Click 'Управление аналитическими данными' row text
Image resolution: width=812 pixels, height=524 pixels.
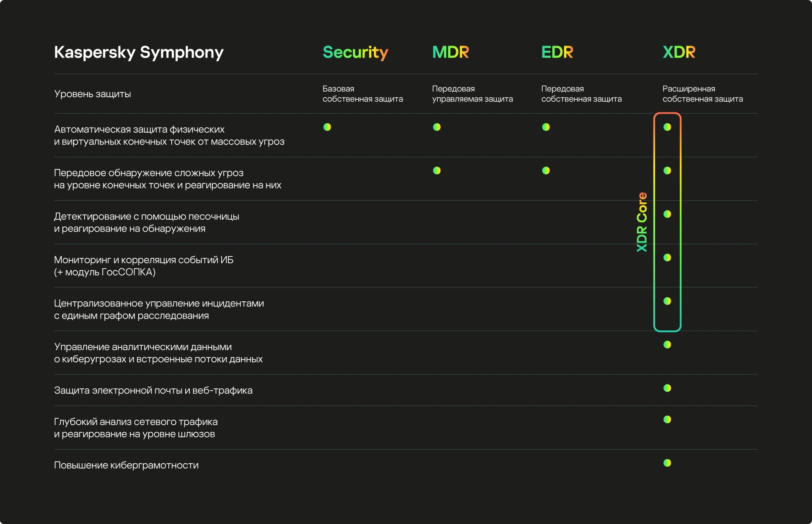point(158,353)
